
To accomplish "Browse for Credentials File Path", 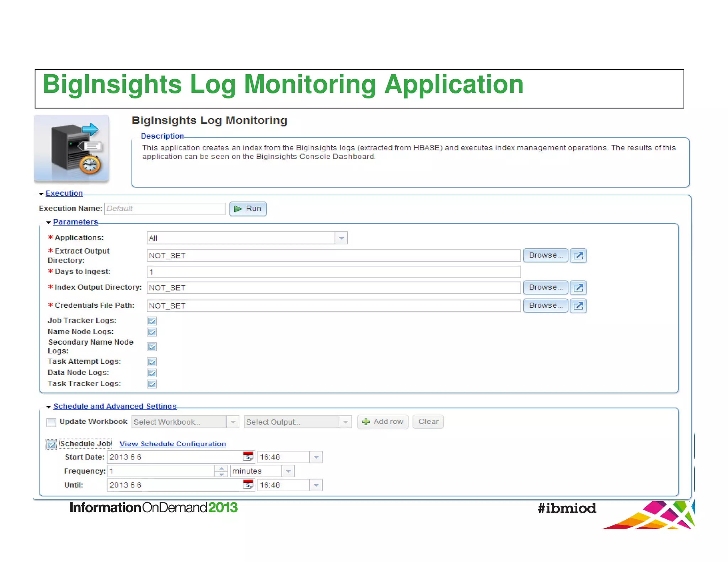I will 546,306.
